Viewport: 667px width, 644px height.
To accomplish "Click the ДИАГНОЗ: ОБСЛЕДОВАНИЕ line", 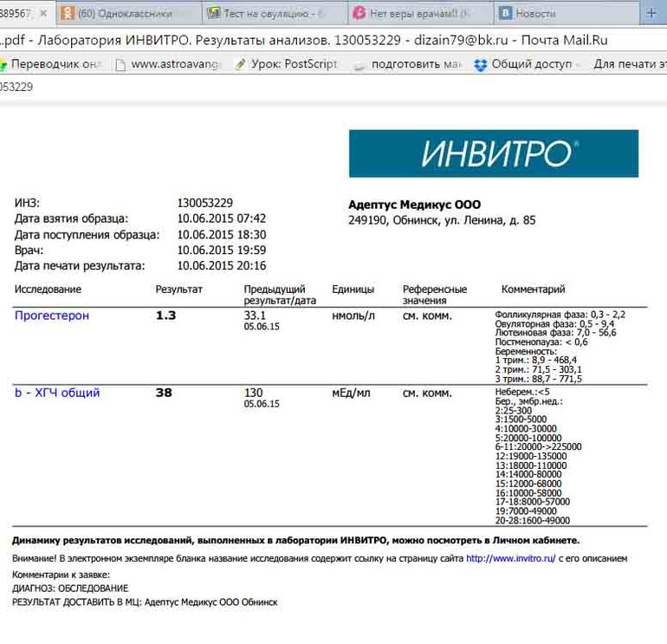I will (70, 589).
